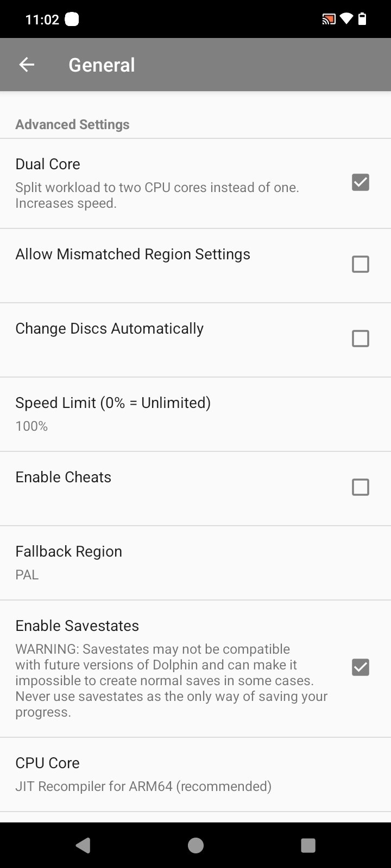Viewport: 391px width, 868px height.
Task: Tap the cast icon in status bar
Action: coord(329,20)
